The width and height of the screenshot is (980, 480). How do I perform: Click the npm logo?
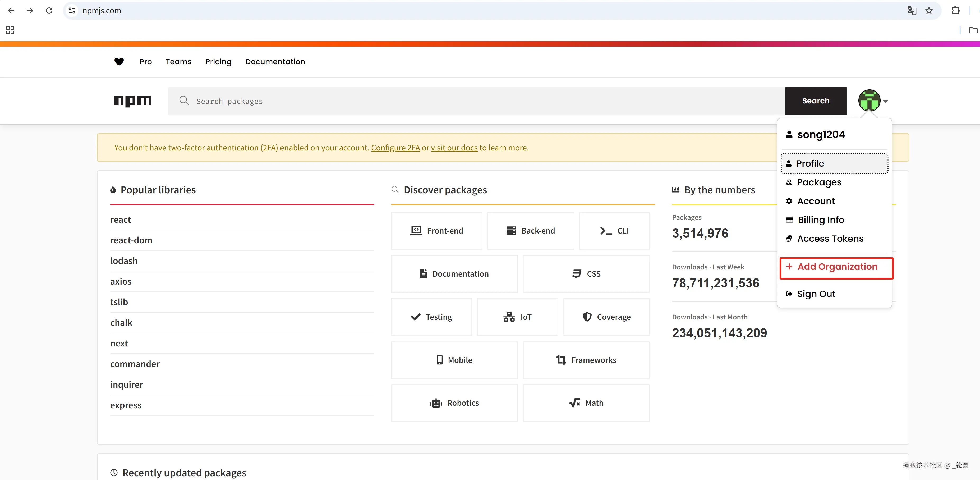(132, 101)
